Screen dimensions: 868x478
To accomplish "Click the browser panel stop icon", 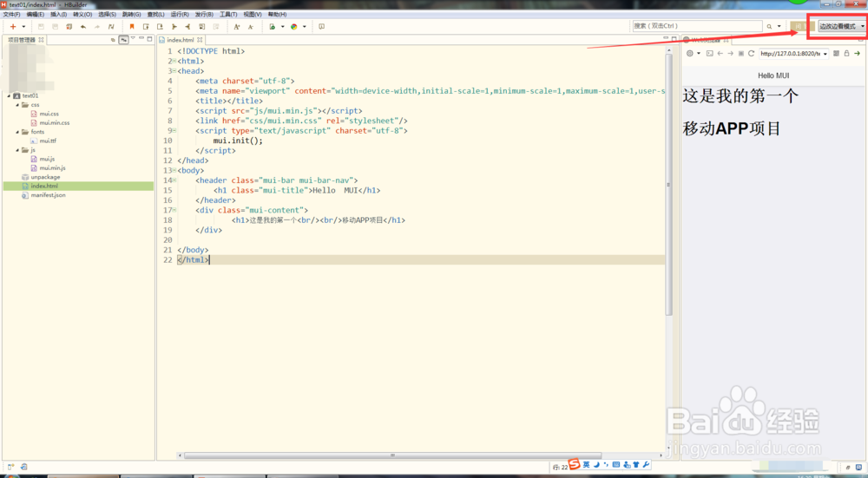I will coord(740,54).
